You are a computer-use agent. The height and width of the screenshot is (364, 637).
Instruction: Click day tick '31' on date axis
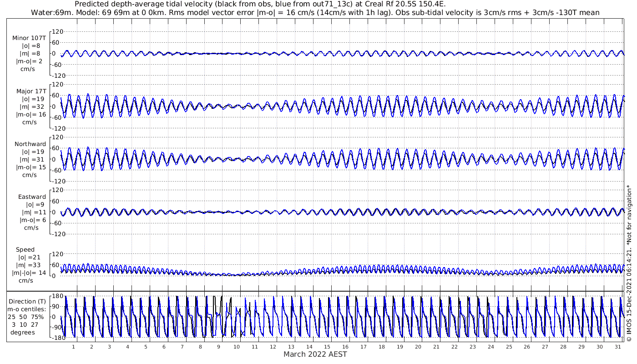[617, 347]
